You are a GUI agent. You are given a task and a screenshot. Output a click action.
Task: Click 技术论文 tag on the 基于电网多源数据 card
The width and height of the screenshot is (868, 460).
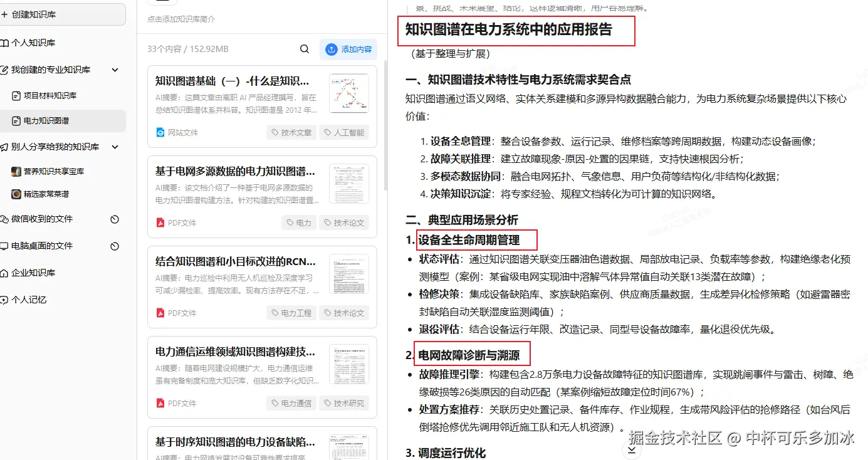[344, 222]
